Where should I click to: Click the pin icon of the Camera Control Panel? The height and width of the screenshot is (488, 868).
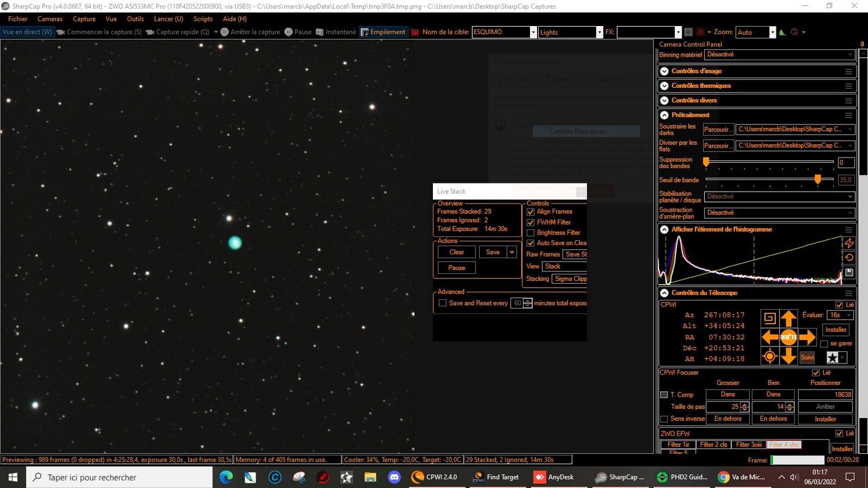pyautogui.click(x=862, y=44)
